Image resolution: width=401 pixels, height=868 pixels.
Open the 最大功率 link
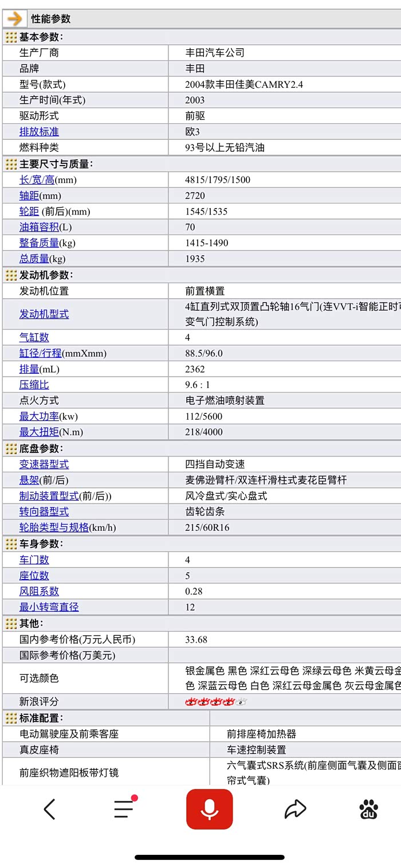[39, 416]
